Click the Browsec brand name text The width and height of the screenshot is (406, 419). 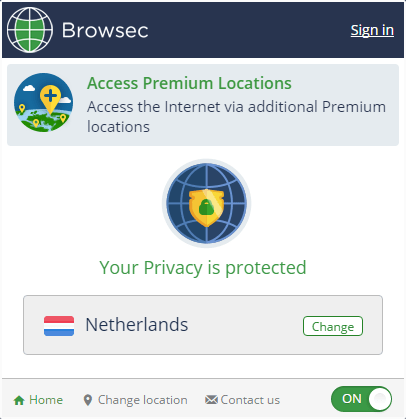coord(105,30)
